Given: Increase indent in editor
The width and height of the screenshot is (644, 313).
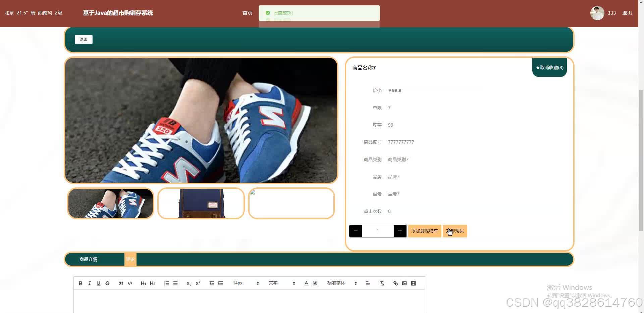Looking at the screenshot, I should 220,283.
